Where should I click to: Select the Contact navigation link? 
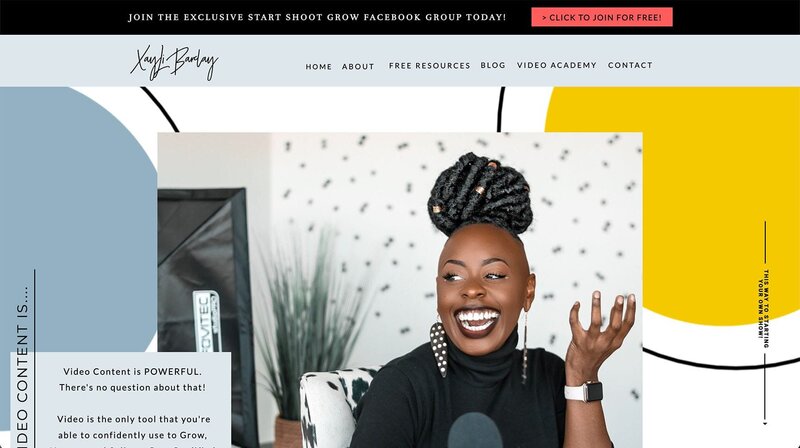630,65
